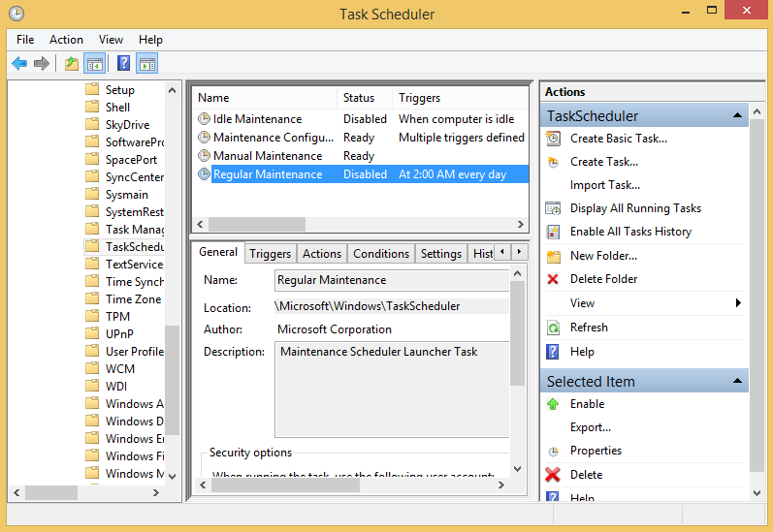The width and height of the screenshot is (773, 532).
Task: Select the Idle Maintenance task row
Action: tap(361, 119)
